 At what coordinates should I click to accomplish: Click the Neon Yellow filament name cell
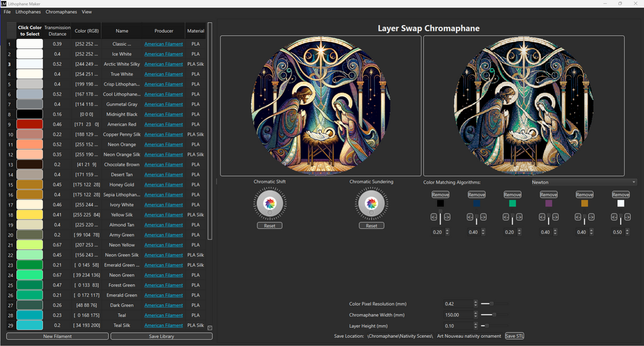pos(121,245)
